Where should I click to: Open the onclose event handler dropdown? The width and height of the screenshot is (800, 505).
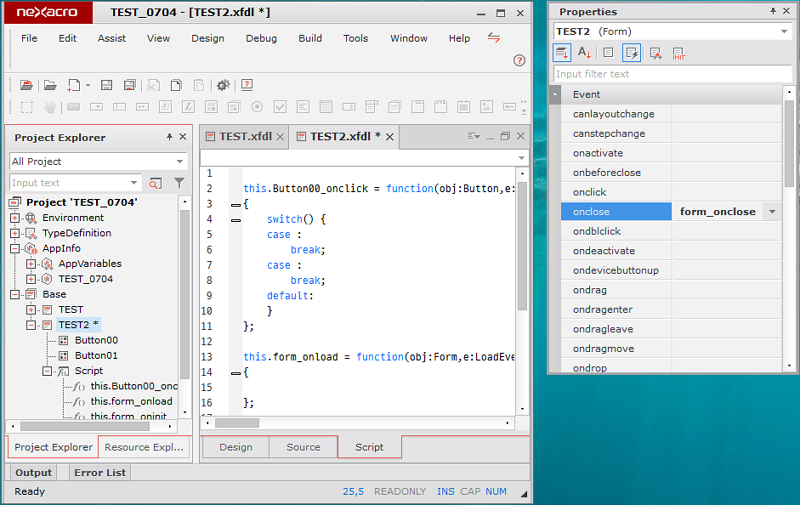click(x=771, y=212)
